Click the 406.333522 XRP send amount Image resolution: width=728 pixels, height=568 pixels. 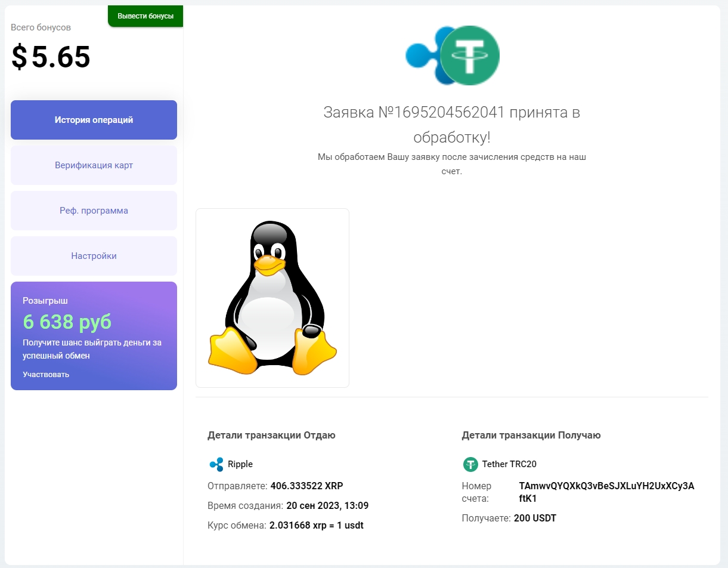pos(306,485)
